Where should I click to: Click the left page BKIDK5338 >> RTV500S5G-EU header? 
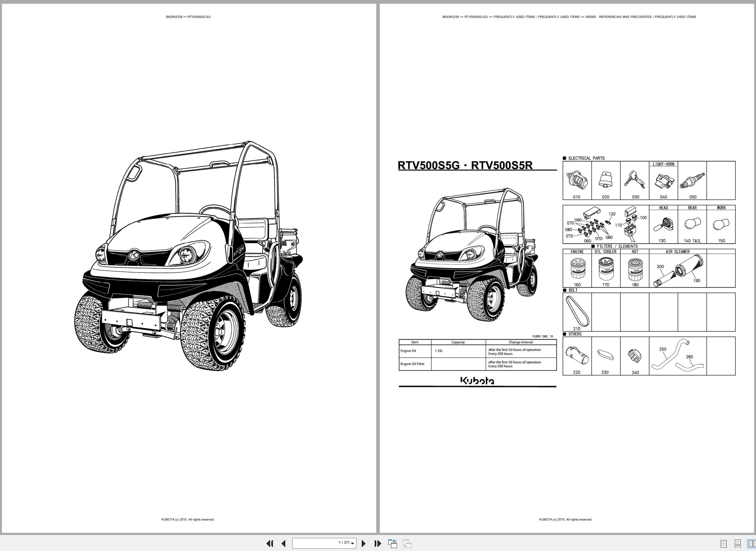(188, 17)
